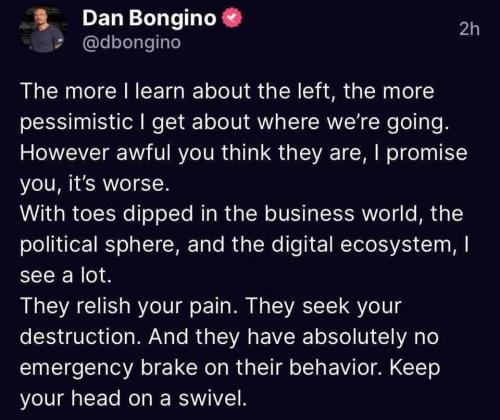
Task: Click the final line "your head on a swivel."
Action: [x=133, y=398]
